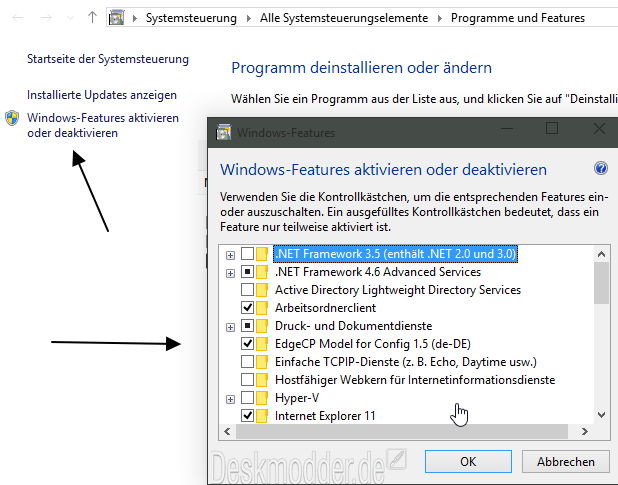Click folder icon of Arbeitsordnerclient
The height and width of the screenshot is (485, 618).
pyautogui.click(x=262, y=308)
